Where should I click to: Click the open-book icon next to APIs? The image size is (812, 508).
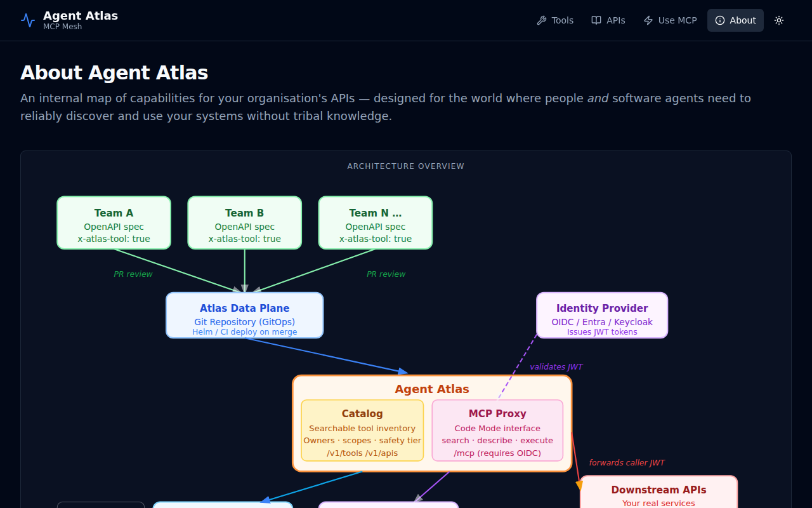click(596, 20)
